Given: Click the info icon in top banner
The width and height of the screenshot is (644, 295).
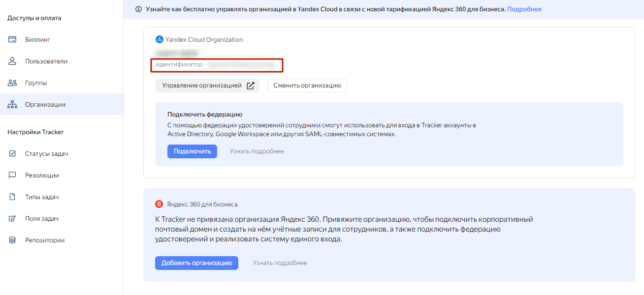Looking at the screenshot, I should pos(138,9).
